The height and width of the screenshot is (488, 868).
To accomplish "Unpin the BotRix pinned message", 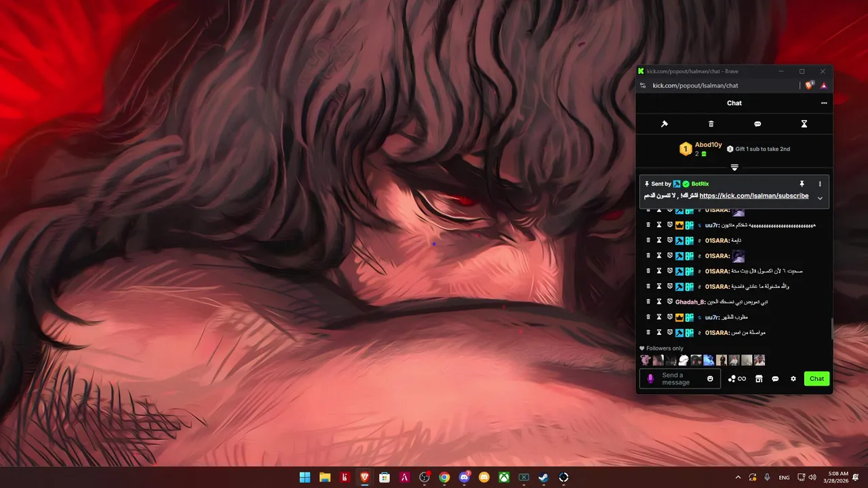I will [802, 184].
